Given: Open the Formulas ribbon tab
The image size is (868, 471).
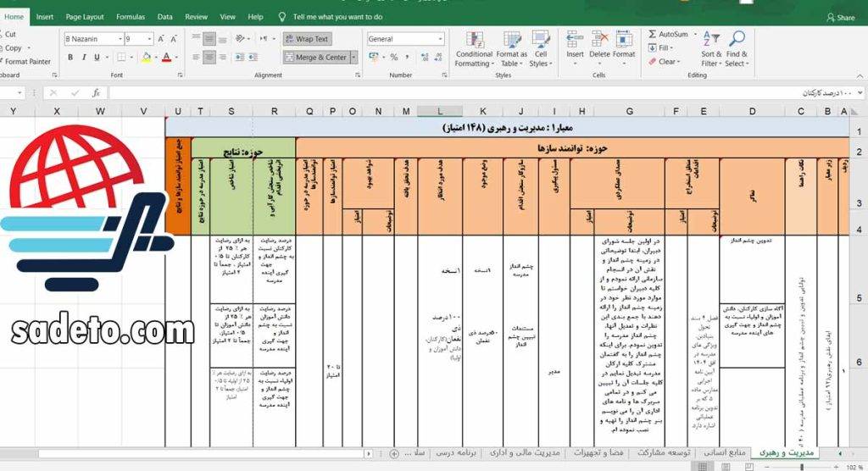Looking at the screenshot, I should click(x=131, y=17).
